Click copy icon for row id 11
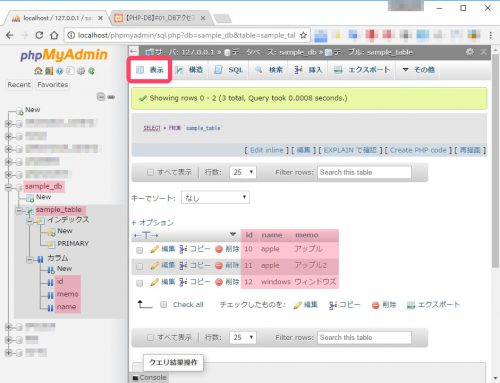This screenshot has height=383, width=500. click(183, 266)
